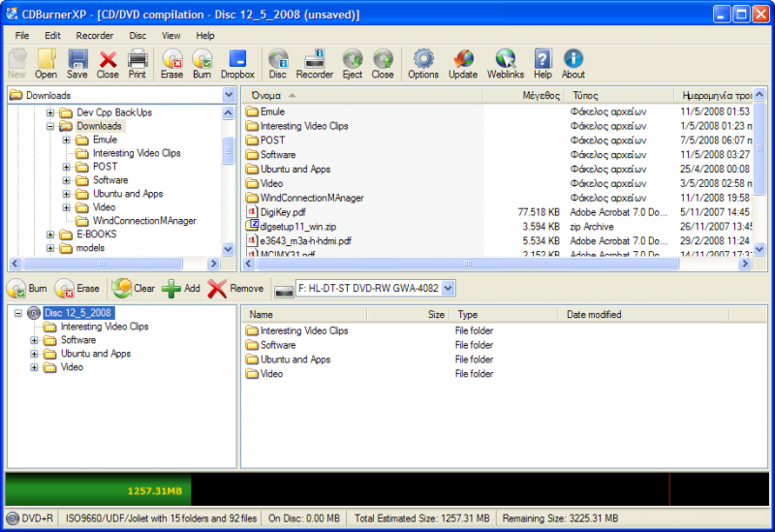Select Disc 12_5_2008 root node
Image resolution: width=775 pixels, height=532 pixels.
coord(78,313)
